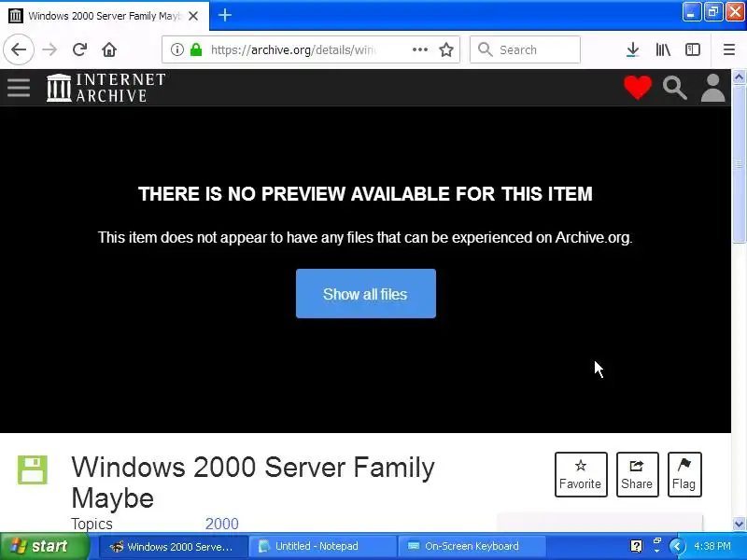Reload the current page
This screenshot has width=747, height=560.
coord(79,49)
